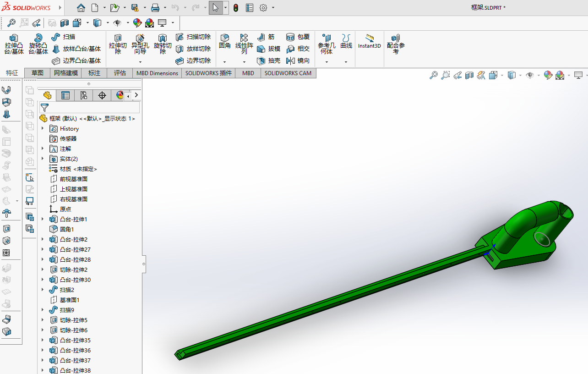Open the 评估 (Evaluate) tab
Screen dimensions: 588x374
click(x=120, y=73)
